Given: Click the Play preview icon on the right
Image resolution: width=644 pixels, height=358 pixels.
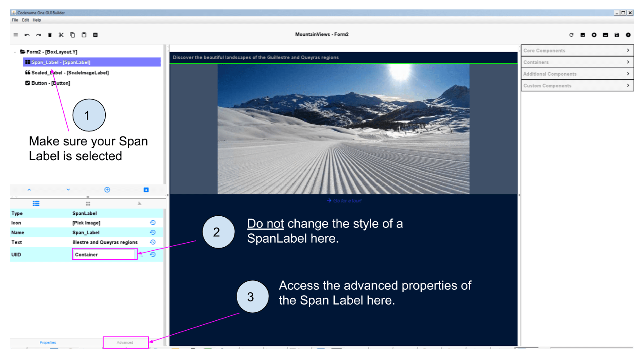Looking at the screenshot, I should [x=628, y=35].
